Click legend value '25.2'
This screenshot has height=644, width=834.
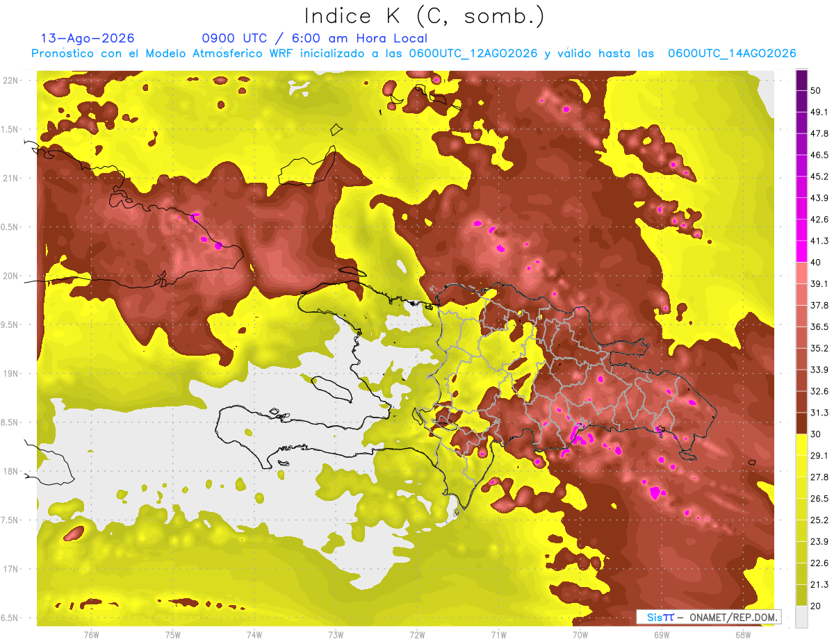click(819, 520)
